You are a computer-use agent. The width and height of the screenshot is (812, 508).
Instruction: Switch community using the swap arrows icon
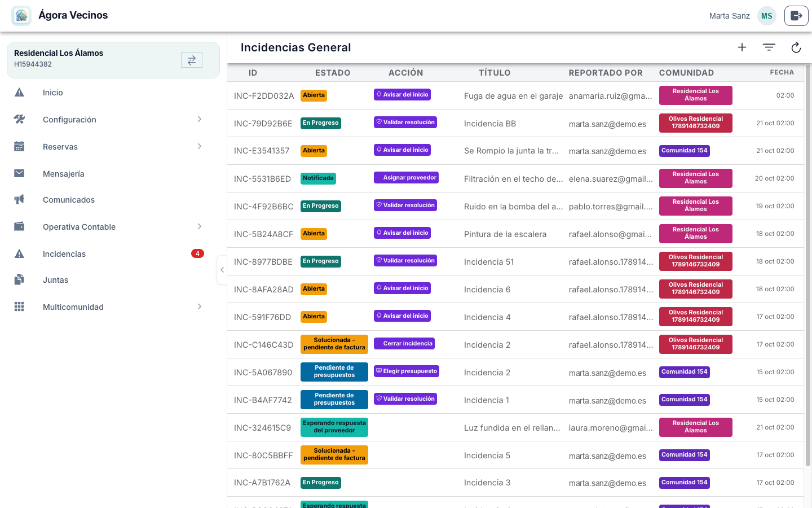(x=192, y=60)
